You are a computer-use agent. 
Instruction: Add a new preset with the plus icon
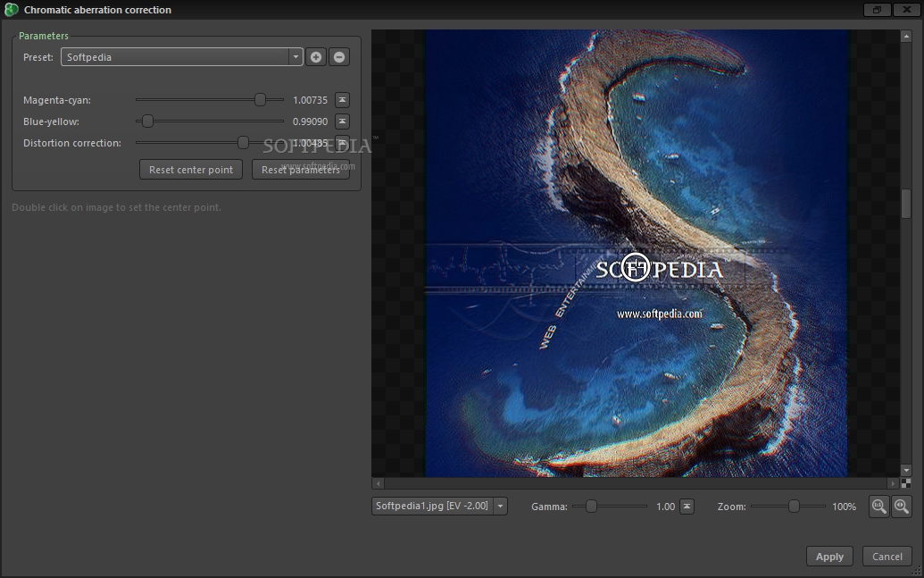click(316, 57)
